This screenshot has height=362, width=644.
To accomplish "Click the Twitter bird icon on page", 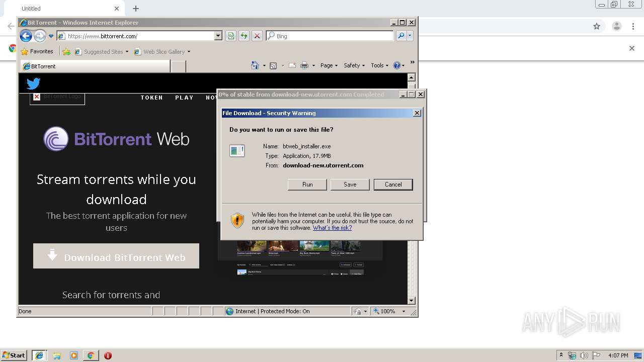I will (33, 83).
